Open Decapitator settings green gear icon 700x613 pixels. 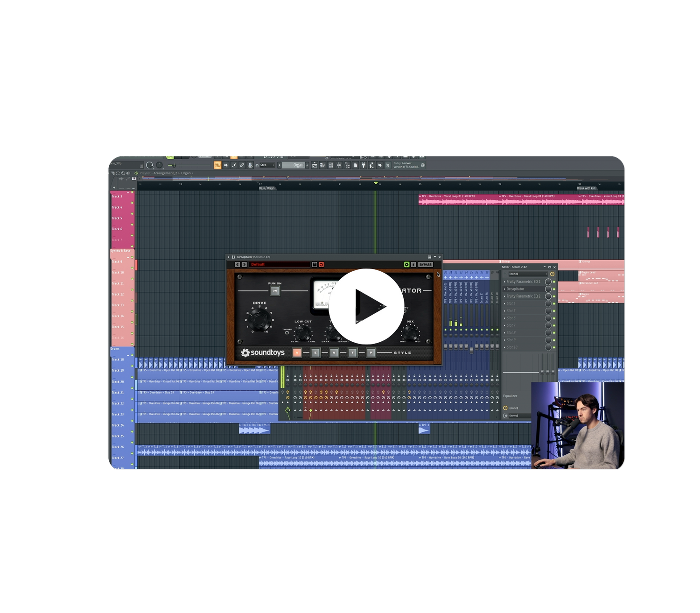406,265
